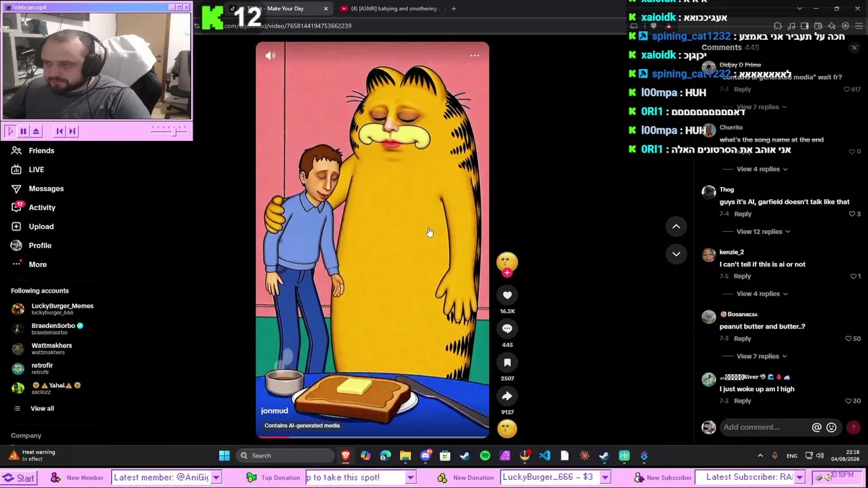Expand 'View 4 replies' under kenzie_2's comment
This screenshot has height=488, width=868.
click(x=762, y=294)
